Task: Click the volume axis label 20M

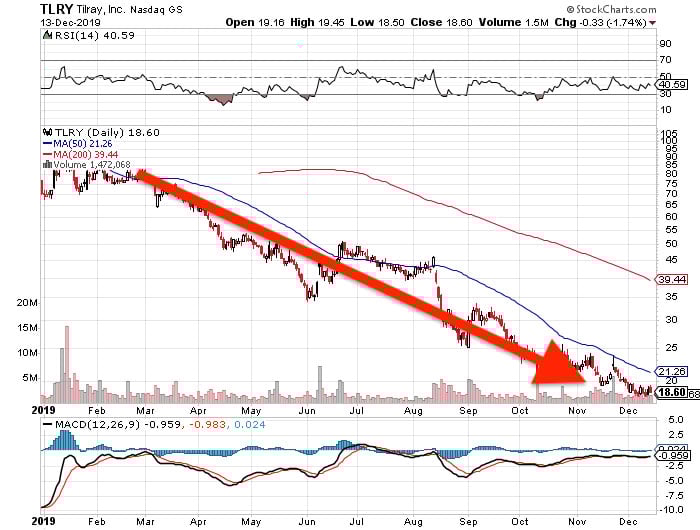Action: (x=27, y=303)
